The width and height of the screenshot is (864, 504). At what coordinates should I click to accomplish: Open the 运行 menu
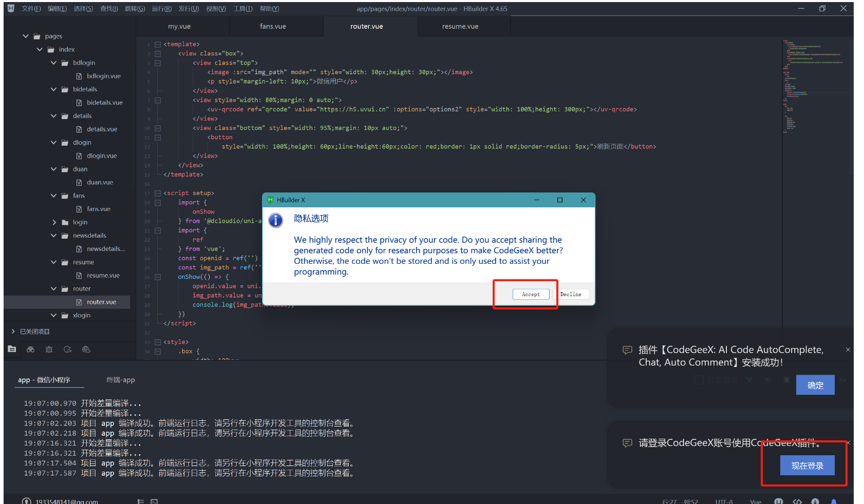[161, 8]
